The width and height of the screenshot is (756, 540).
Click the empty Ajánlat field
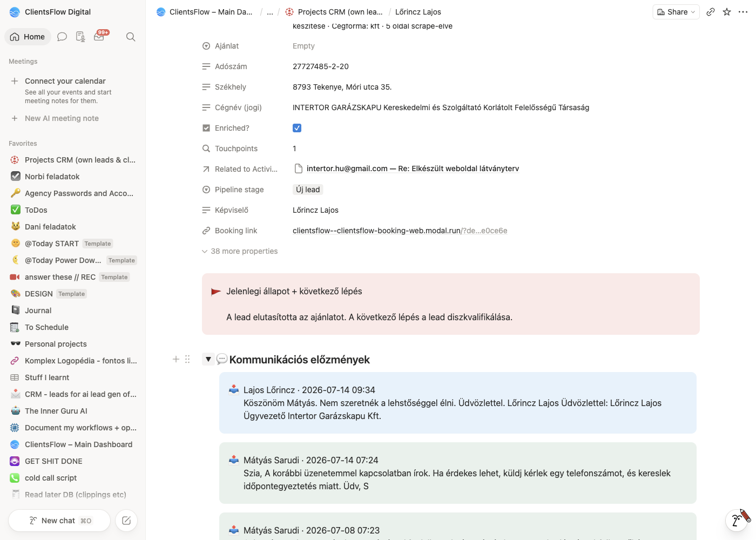pyautogui.click(x=303, y=46)
